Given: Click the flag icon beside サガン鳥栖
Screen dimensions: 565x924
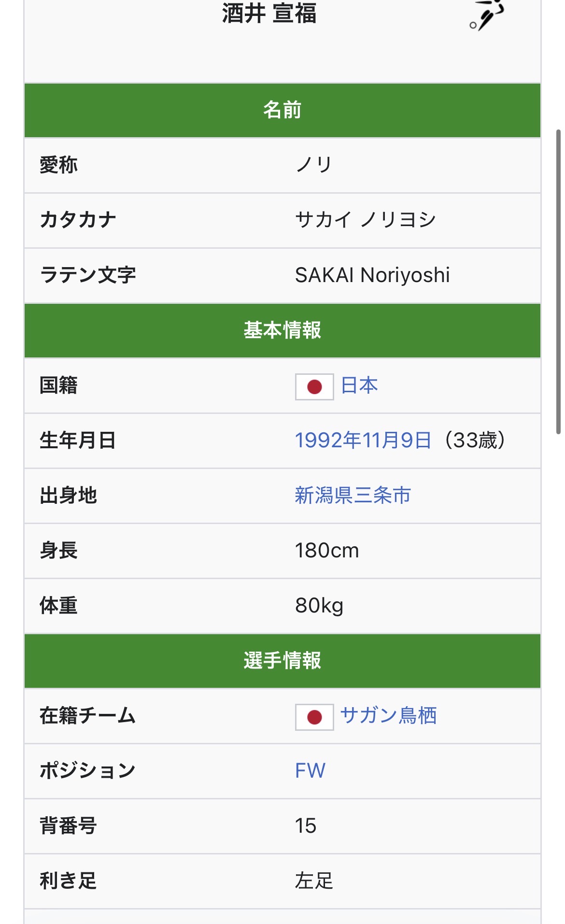Looking at the screenshot, I should [x=314, y=717].
